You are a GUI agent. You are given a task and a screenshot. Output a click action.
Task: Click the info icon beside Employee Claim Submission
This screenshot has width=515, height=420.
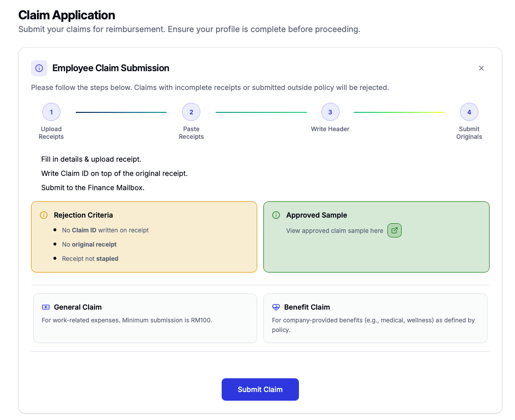pyautogui.click(x=39, y=68)
